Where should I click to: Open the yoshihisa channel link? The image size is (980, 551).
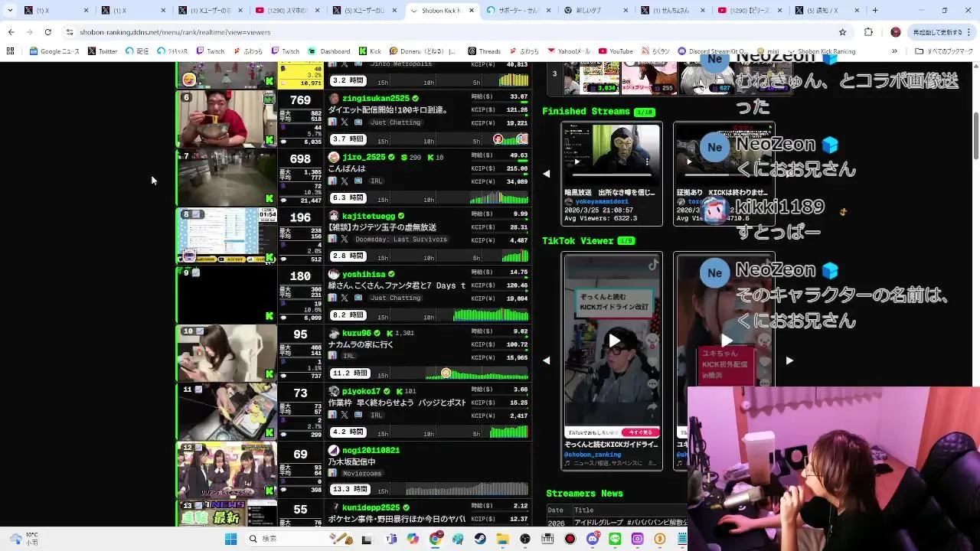[x=364, y=274]
